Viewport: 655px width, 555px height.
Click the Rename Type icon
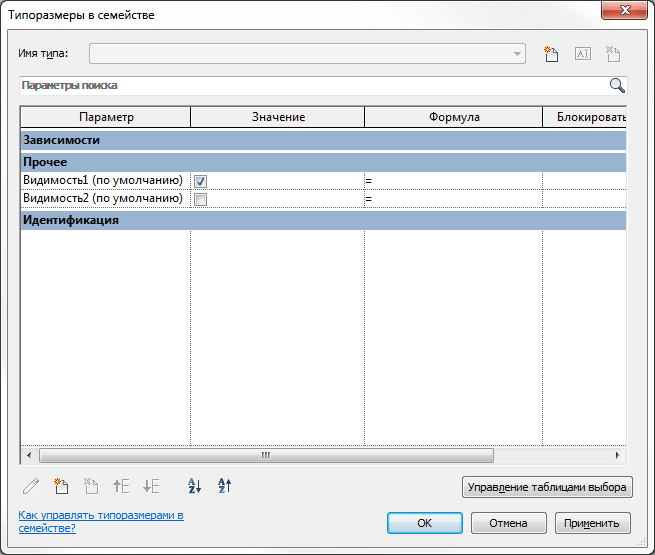pos(583,54)
